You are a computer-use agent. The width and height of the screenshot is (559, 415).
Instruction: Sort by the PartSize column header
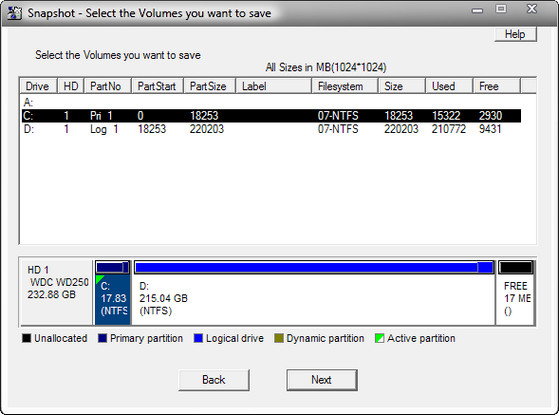[209, 86]
